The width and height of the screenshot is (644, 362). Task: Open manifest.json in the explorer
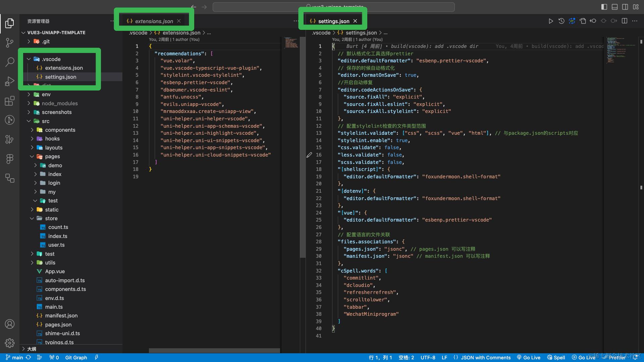tap(61, 316)
